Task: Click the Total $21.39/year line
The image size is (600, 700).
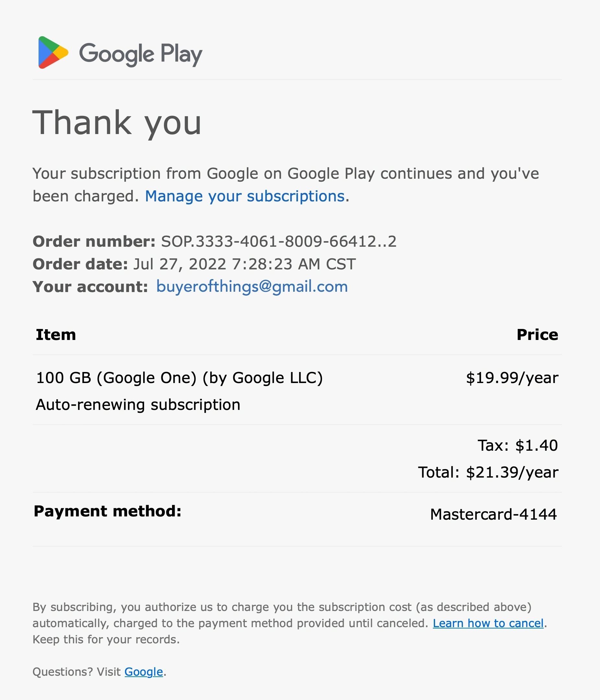Action: coord(488,473)
